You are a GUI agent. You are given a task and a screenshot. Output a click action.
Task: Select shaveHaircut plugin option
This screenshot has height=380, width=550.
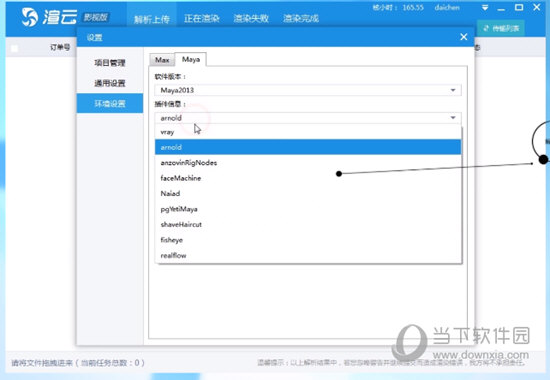click(308, 225)
